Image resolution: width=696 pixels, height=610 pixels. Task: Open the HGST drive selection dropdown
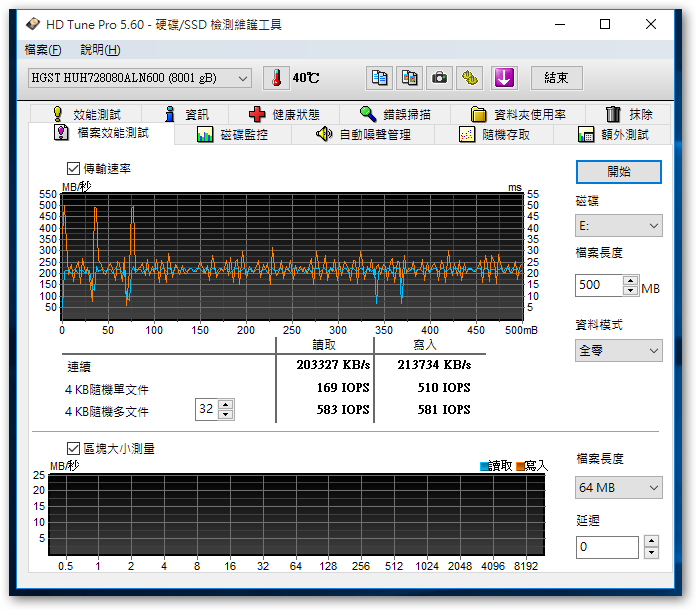(140, 78)
